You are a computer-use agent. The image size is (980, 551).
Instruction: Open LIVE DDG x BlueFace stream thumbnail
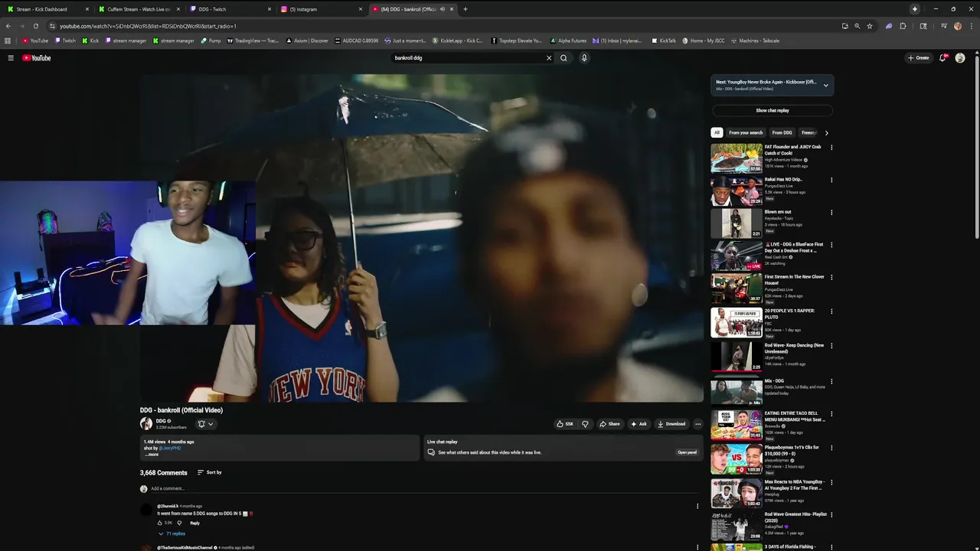coord(737,256)
